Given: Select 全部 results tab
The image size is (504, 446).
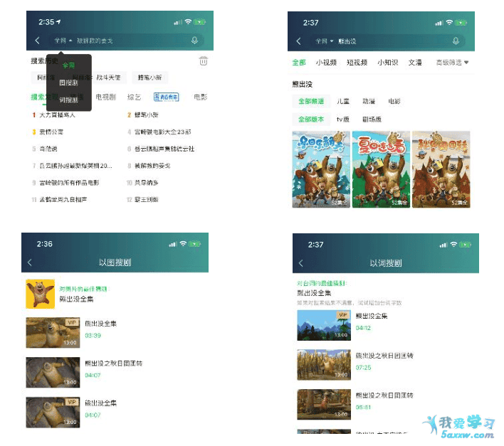Looking at the screenshot, I should (x=299, y=63).
